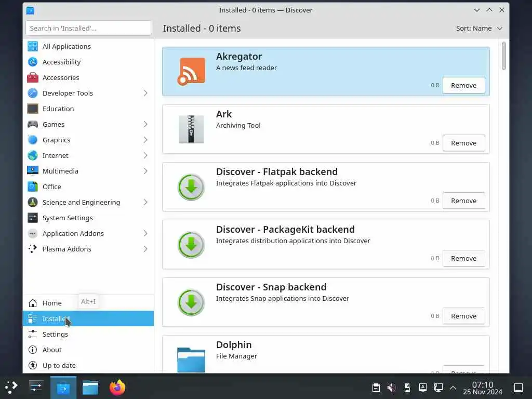
Task: Expand Science and Engineering subcategories
Action: [145, 202]
